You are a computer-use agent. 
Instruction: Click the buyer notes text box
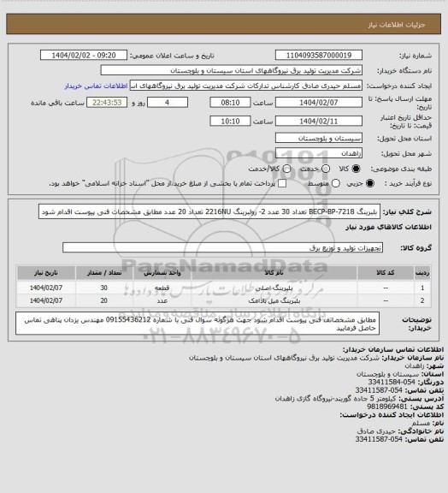(197, 324)
